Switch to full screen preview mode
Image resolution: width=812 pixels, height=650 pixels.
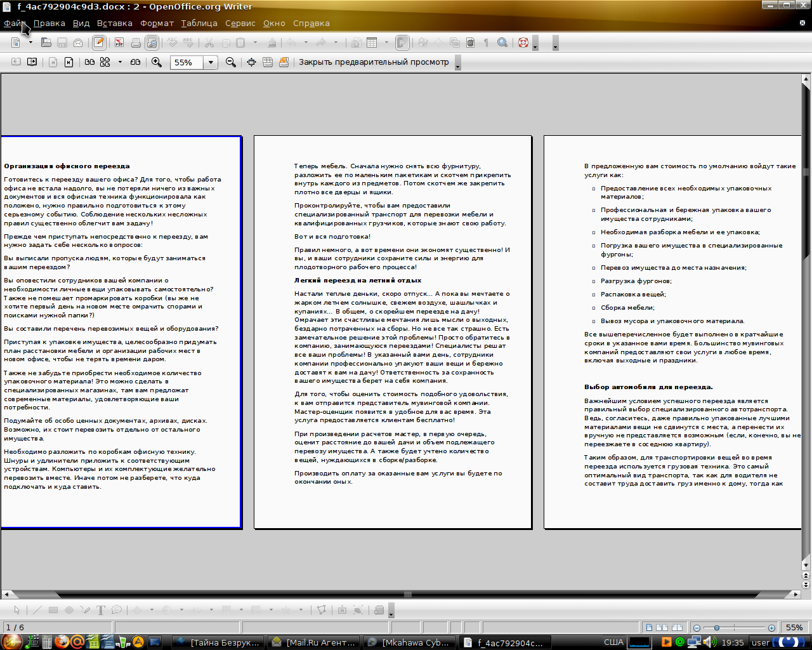point(251,62)
